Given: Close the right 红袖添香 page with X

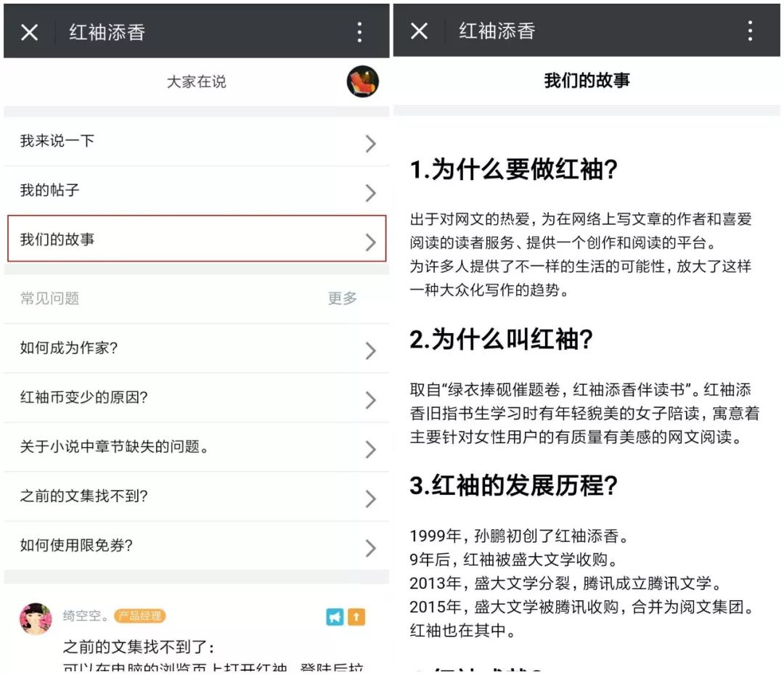Looking at the screenshot, I should coord(419,31).
